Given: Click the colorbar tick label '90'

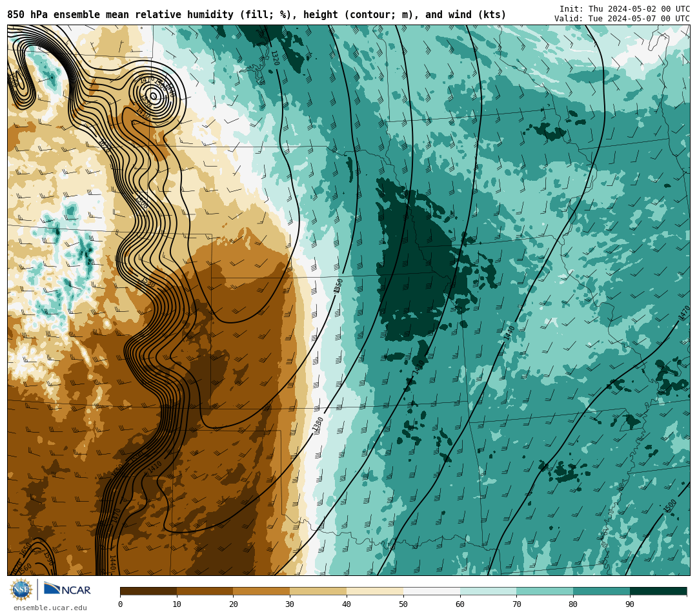Looking at the screenshot, I should click(x=630, y=604).
